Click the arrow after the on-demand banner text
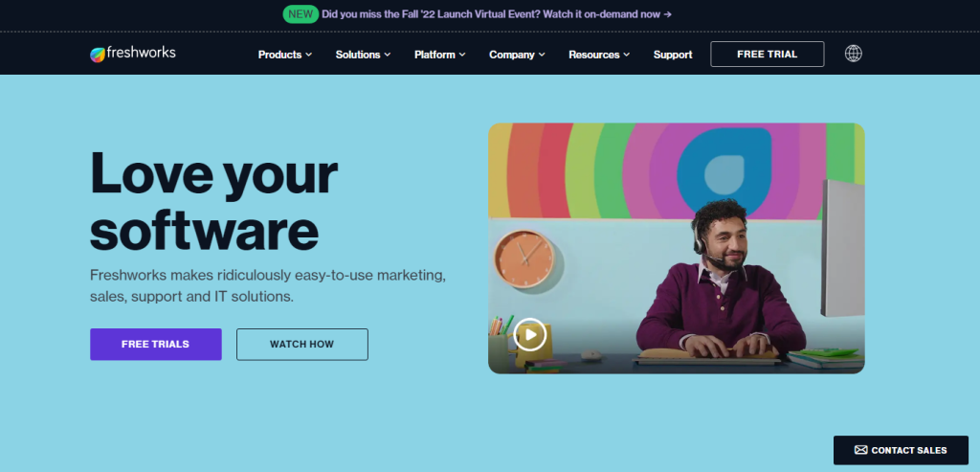This screenshot has height=472, width=980. (x=667, y=14)
